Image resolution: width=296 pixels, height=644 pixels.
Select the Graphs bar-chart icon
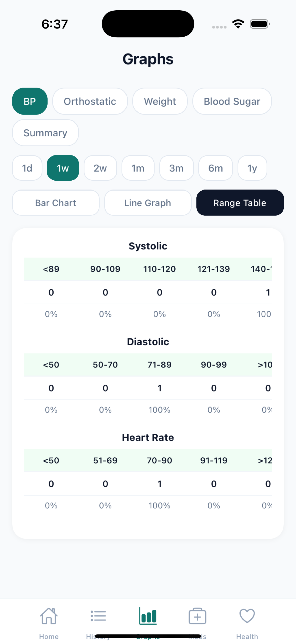click(148, 618)
